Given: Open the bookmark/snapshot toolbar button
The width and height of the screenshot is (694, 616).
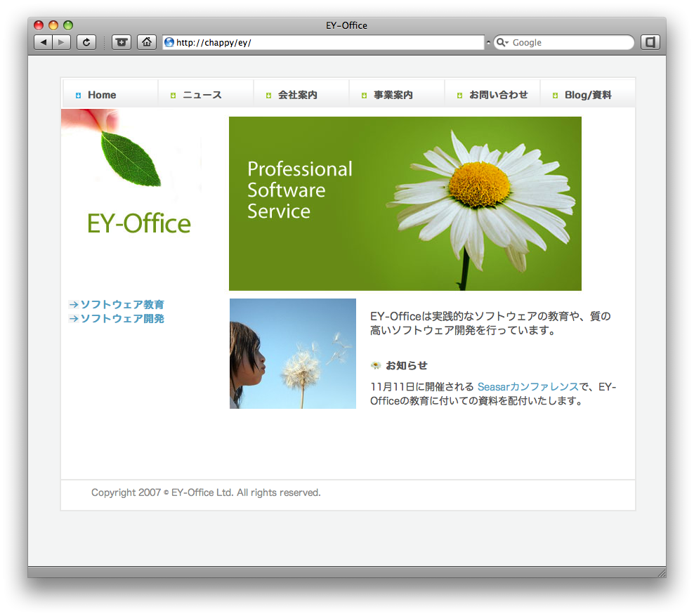Looking at the screenshot, I should [122, 42].
